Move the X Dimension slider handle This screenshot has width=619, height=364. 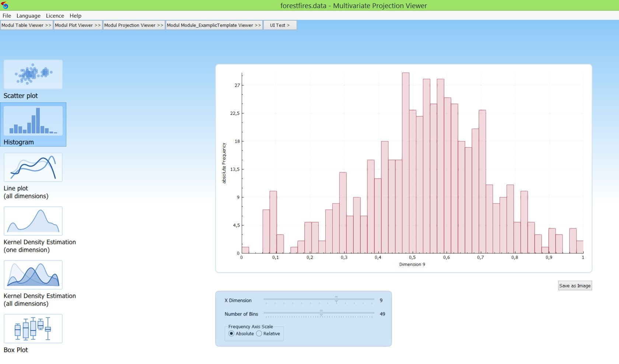pyautogui.click(x=336, y=300)
